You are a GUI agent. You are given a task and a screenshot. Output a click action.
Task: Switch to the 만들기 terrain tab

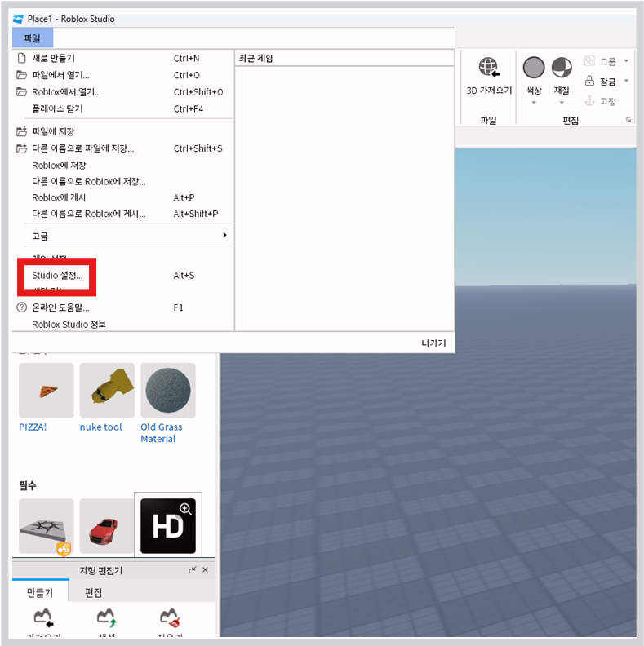point(41,591)
